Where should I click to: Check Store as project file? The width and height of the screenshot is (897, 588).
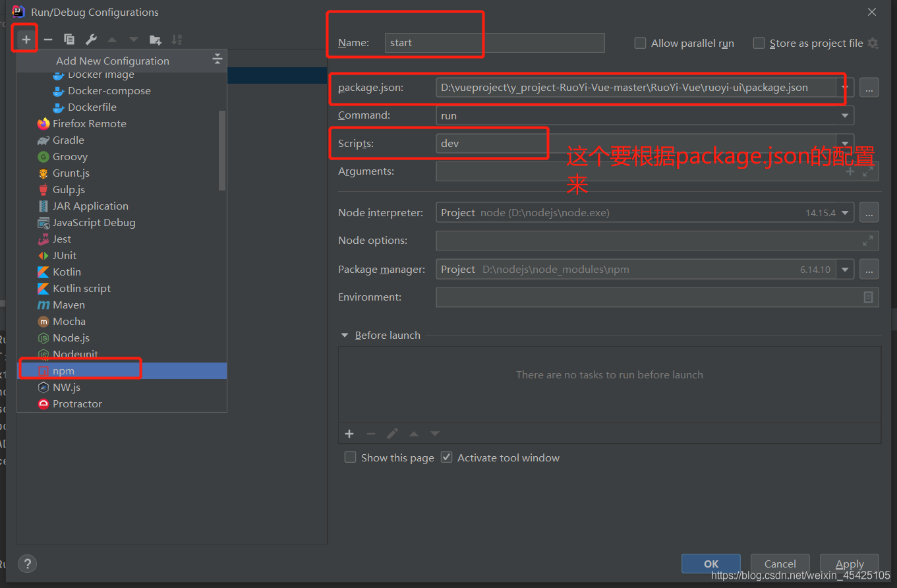coord(758,43)
